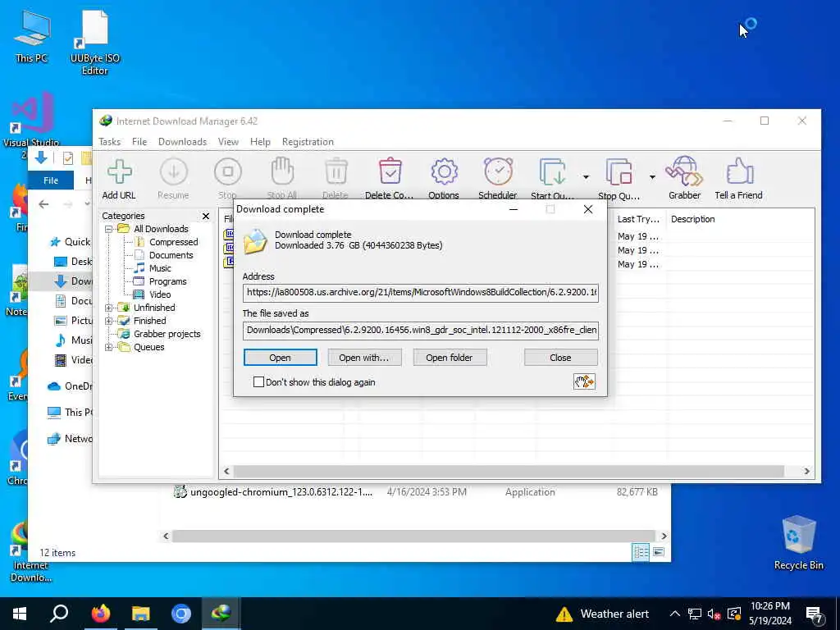
Task: Open the Scheduler clock icon
Action: tap(498, 171)
